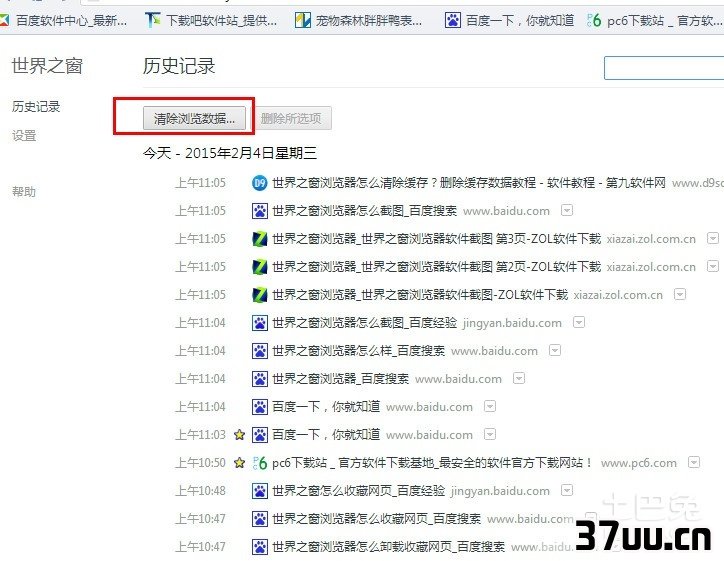Screen dimensions: 724x561
Task: Click favicon of 怎么样_百度搜索 entry
Action: pyautogui.click(x=259, y=351)
